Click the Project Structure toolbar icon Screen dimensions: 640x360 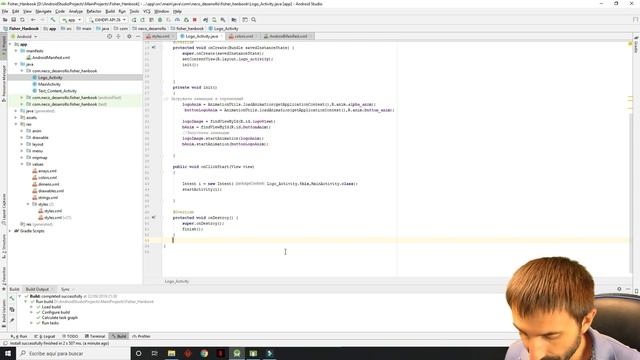click(x=234, y=20)
